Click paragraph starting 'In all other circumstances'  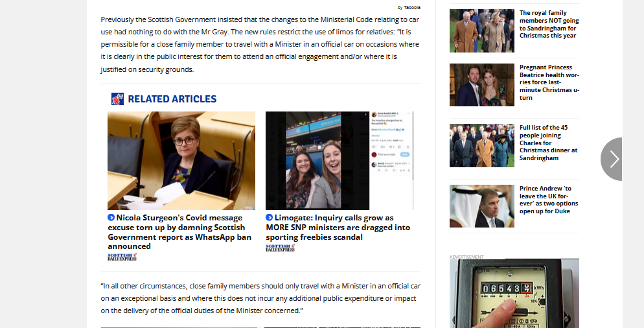click(x=260, y=298)
